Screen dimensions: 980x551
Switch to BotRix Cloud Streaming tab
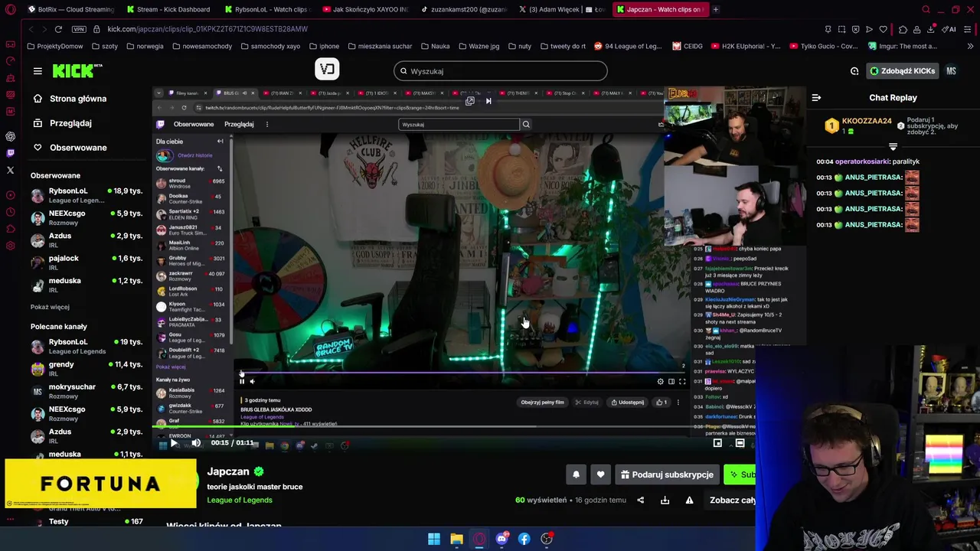[x=70, y=9]
